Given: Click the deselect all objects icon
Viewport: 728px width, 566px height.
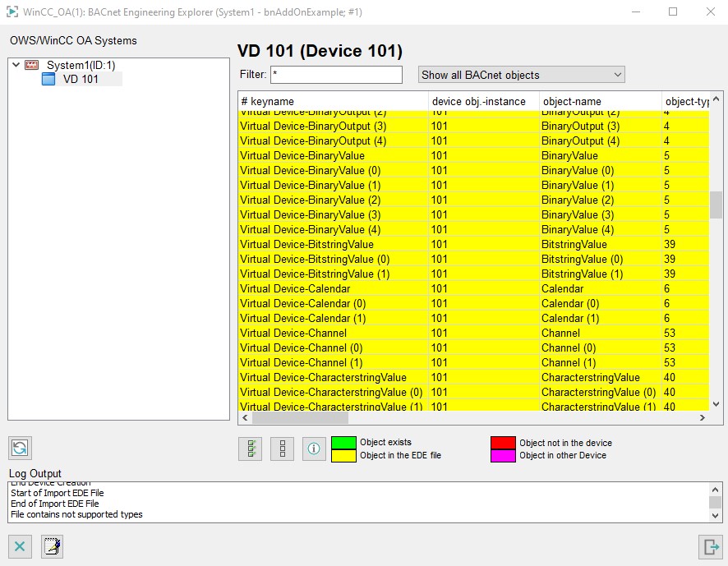Looking at the screenshot, I should (x=282, y=449).
